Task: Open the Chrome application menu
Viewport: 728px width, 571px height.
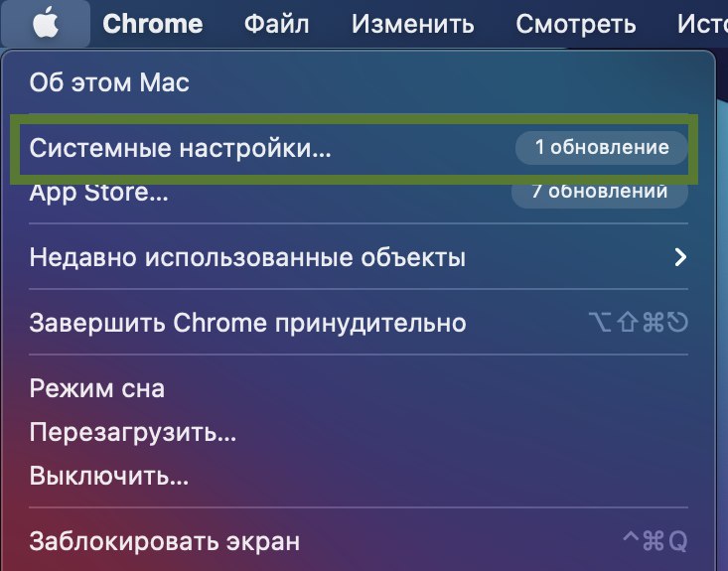Action: 153,24
